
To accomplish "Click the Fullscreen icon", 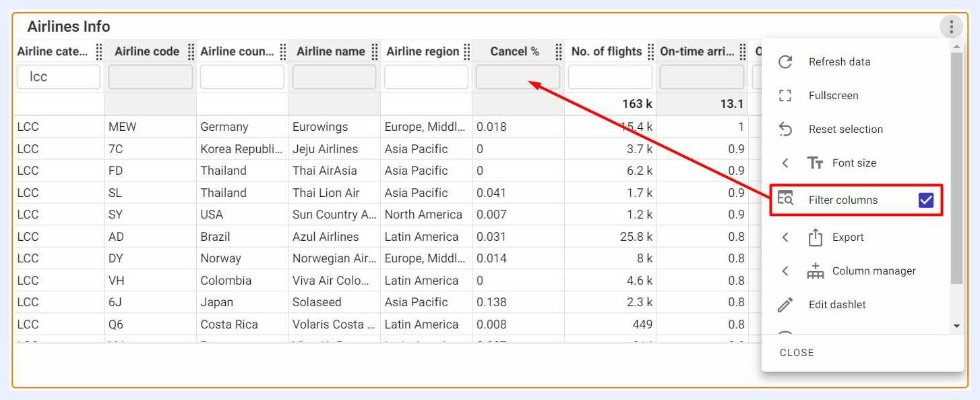I will [x=785, y=96].
